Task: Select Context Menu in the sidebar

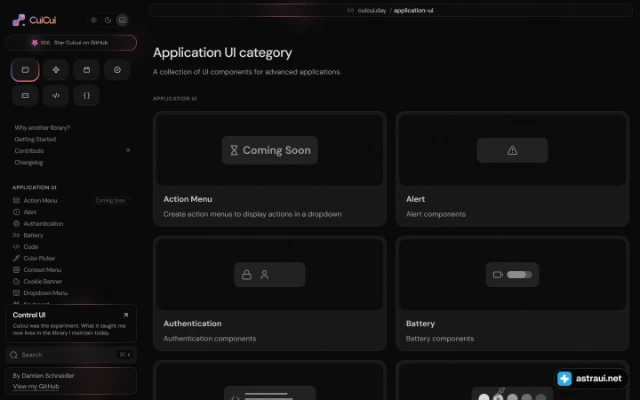Action: tap(42, 270)
